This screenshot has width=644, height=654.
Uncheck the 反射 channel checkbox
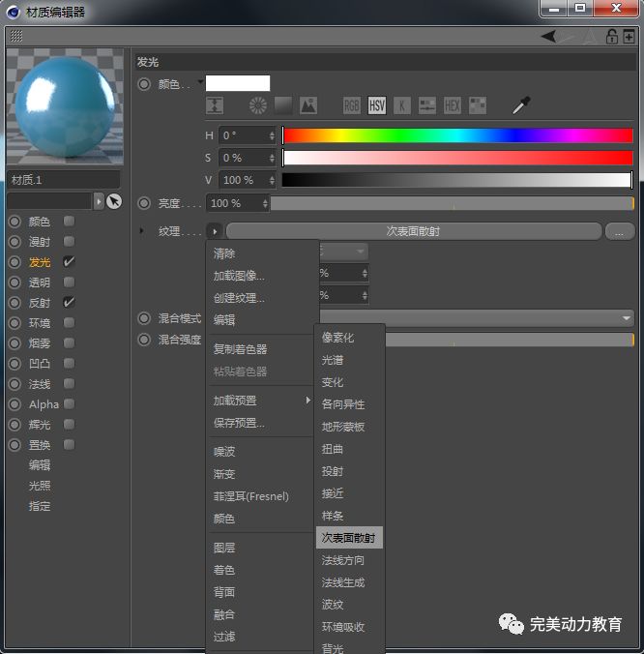click(69, 303)
